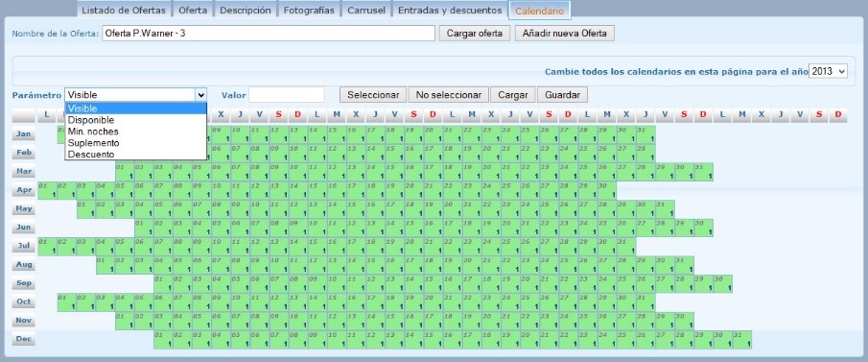Screen dimensions: 868x362
Task: Toggle the day 30 cell in Nov row
Action: (685, 321)
